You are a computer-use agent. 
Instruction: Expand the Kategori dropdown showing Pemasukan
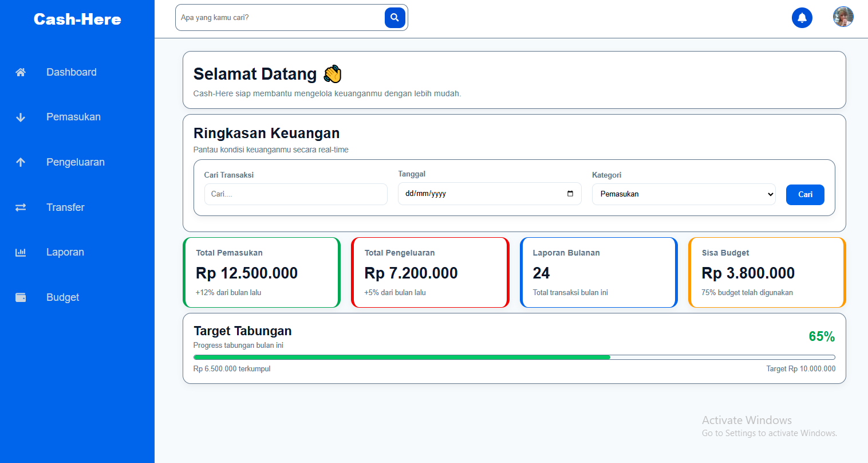point(684,194)
